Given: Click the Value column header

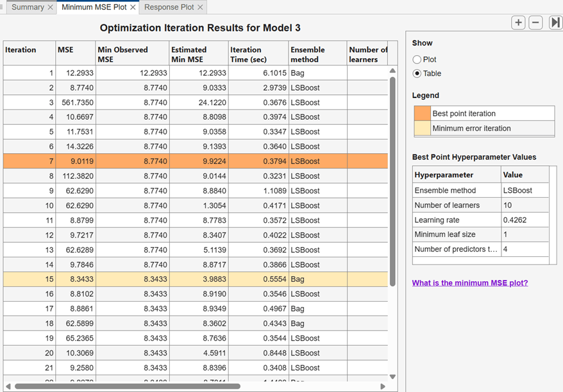Looking at the screenshot, I should pos(525,175).
